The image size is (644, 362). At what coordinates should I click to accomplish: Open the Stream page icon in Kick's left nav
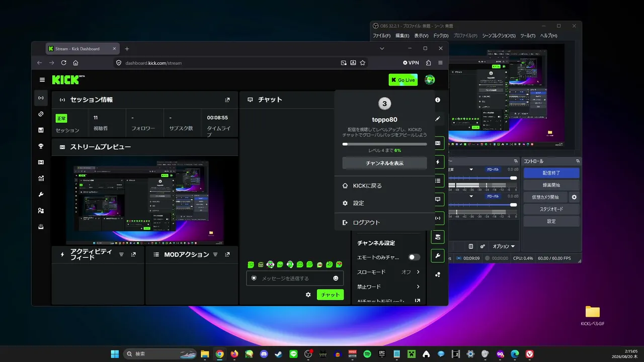[x=41, y=98]
